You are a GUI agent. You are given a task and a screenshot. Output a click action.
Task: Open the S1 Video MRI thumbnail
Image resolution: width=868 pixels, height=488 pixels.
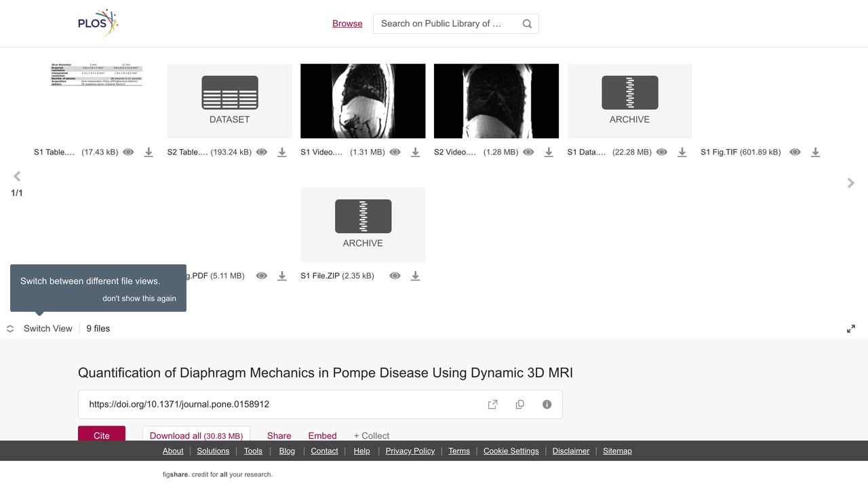[363, 101]
